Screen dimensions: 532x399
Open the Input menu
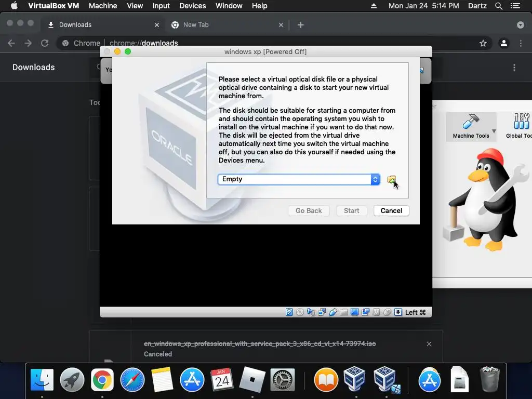pos(161,6)
